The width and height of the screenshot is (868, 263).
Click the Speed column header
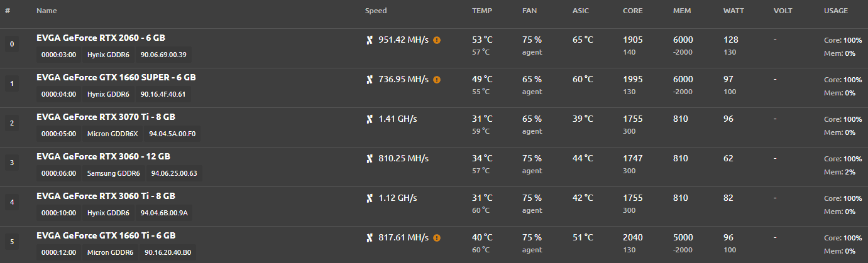pos(376,11)
